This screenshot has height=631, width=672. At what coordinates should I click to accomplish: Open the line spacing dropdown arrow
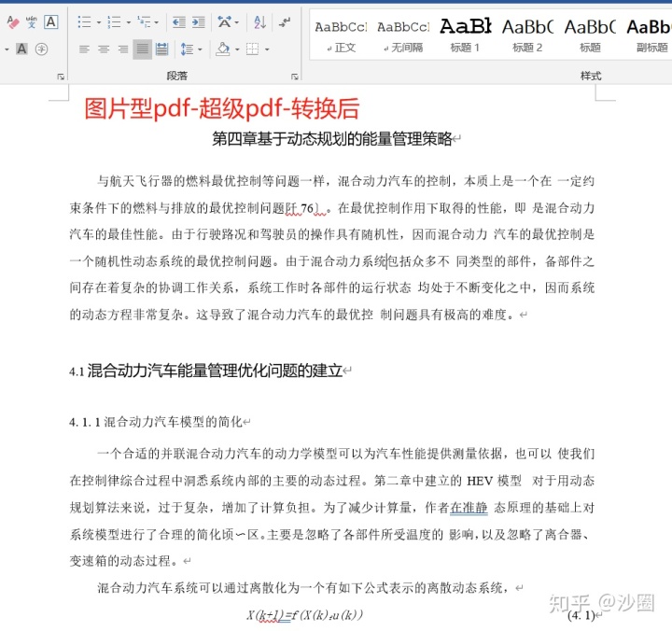(200, 49)
